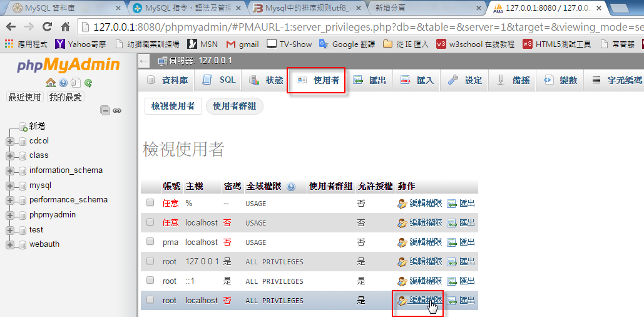Viewport: 644px width, 317px height.
Task: Click 我的最愛 button in sidebar
Action: tap(66, 98)
